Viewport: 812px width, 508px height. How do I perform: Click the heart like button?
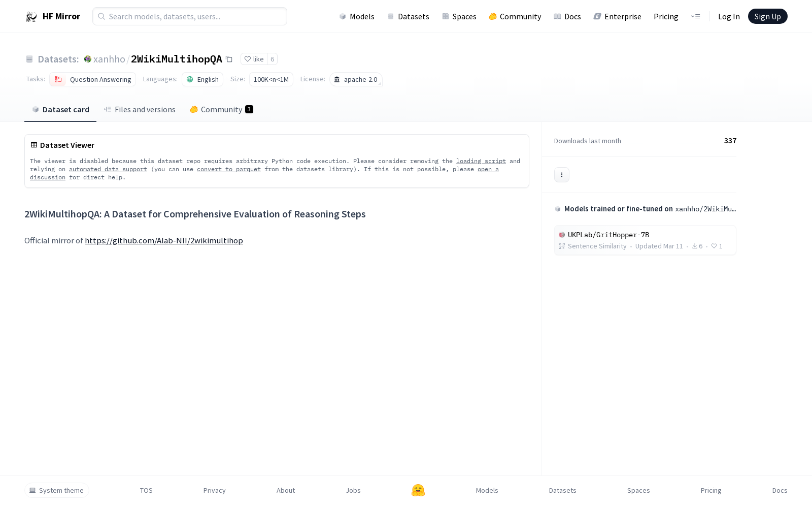pos(254,59)
